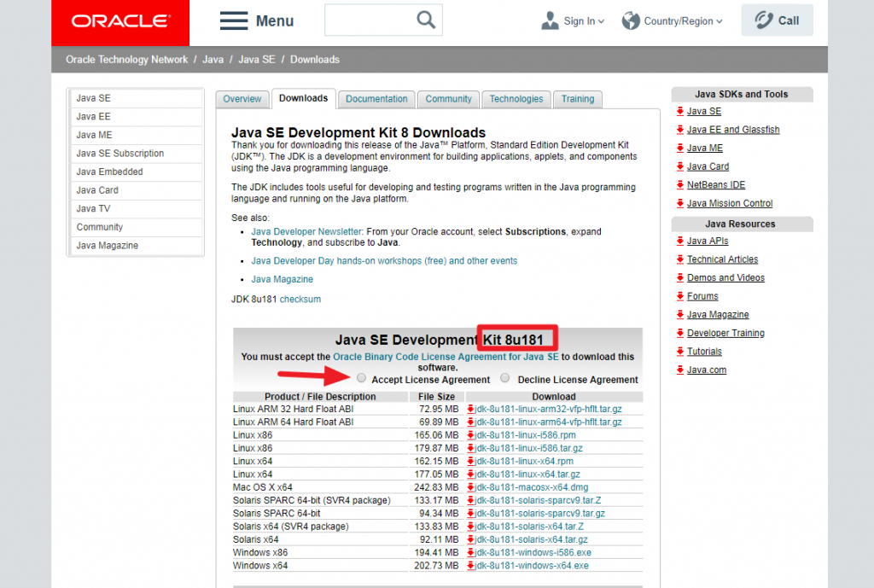Click the Country/Region globe icon
Screen dimensions: 874x588
(631, 20)
